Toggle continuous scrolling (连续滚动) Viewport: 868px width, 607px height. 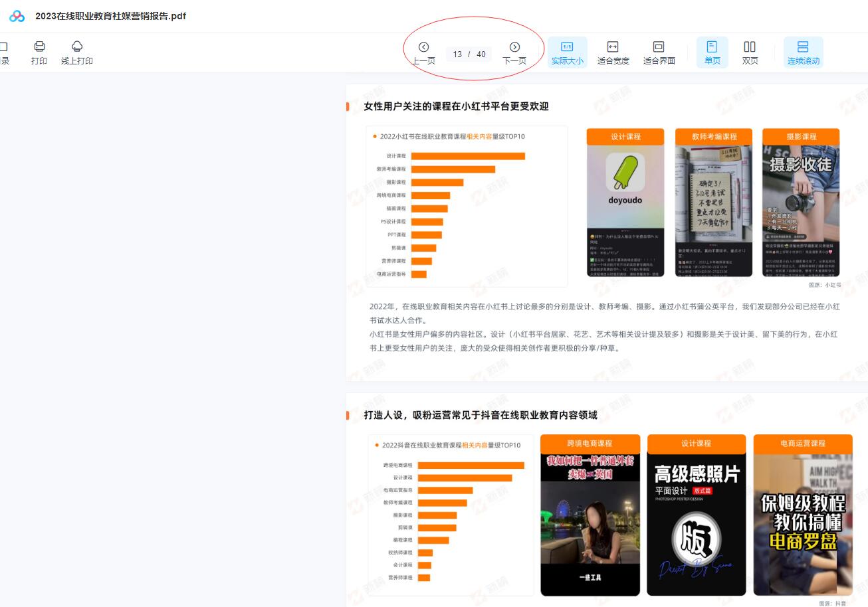803,52
